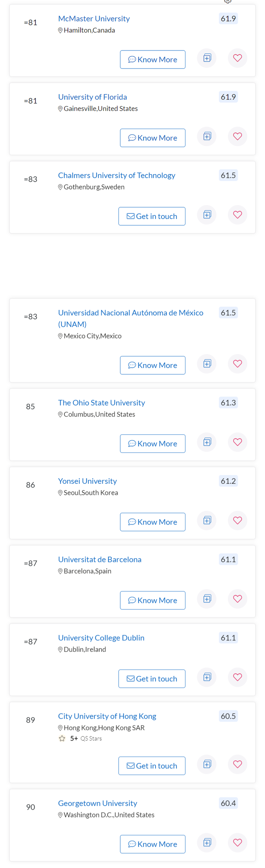Open McMaster University profile link
The height and width of the screenshot is (868, 265).
tap(94, 18)
